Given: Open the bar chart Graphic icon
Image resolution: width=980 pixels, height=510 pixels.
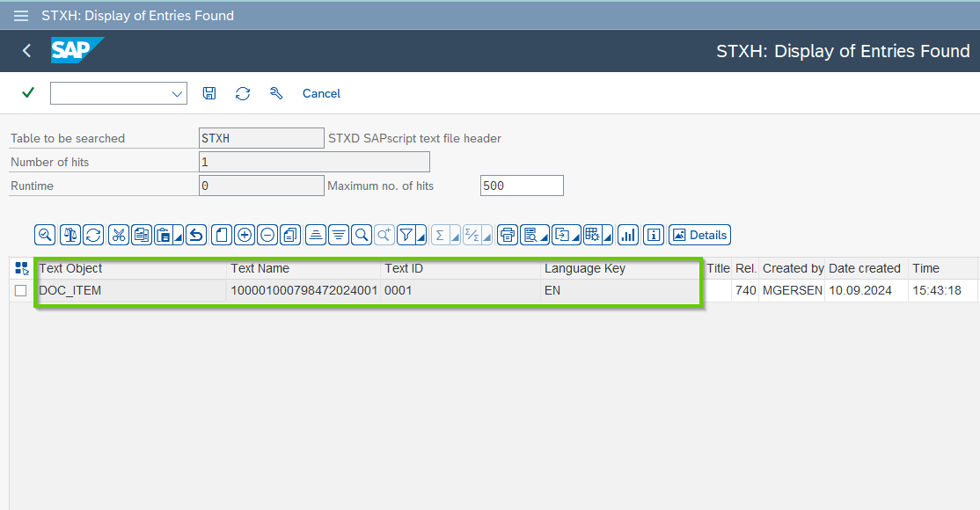Looking at the screenshot, I should click(628, 235).
